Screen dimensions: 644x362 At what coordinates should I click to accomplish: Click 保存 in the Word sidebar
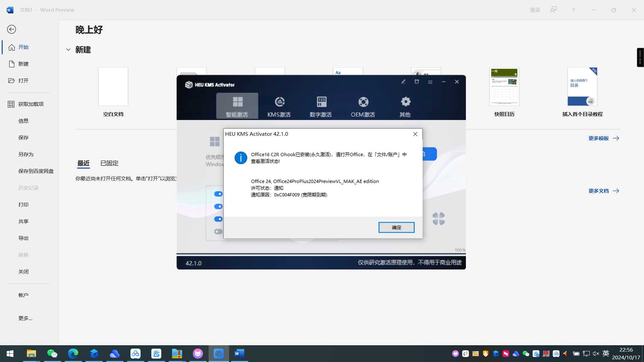click(29, 138)
